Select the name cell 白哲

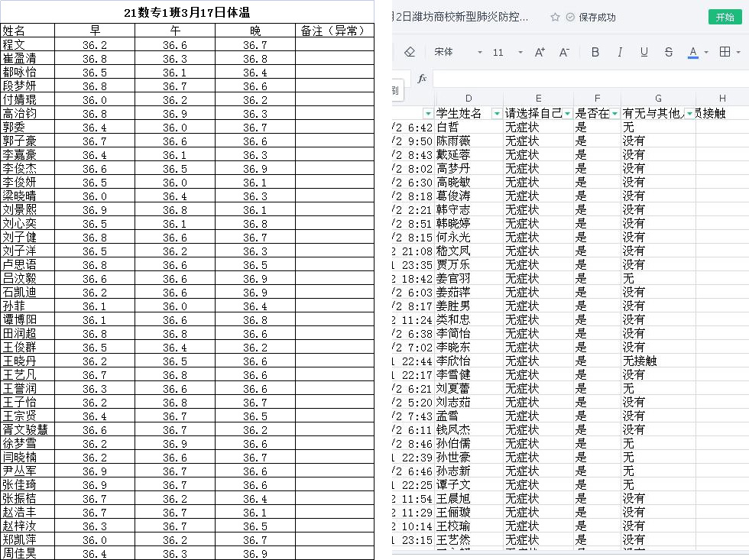tap(469, 127)
